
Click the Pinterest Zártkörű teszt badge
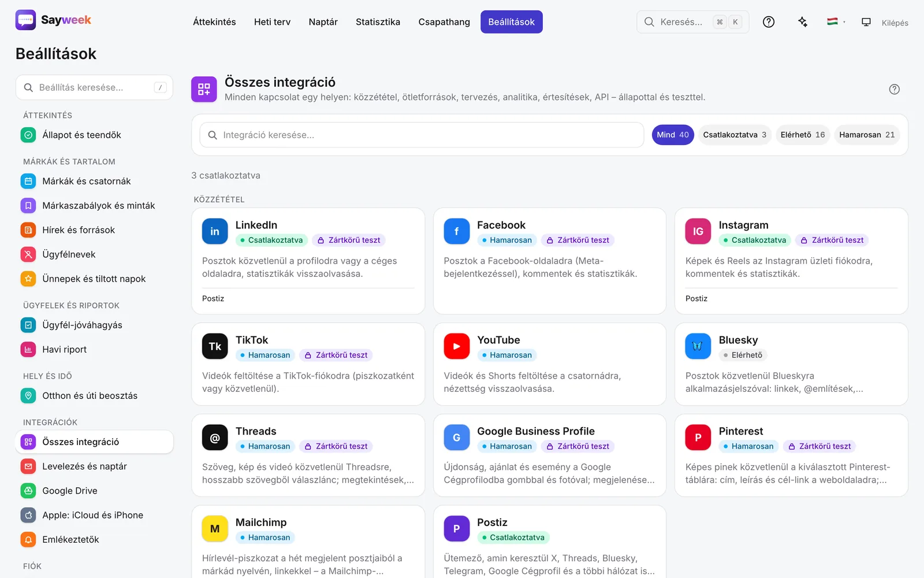click(819, 446)
